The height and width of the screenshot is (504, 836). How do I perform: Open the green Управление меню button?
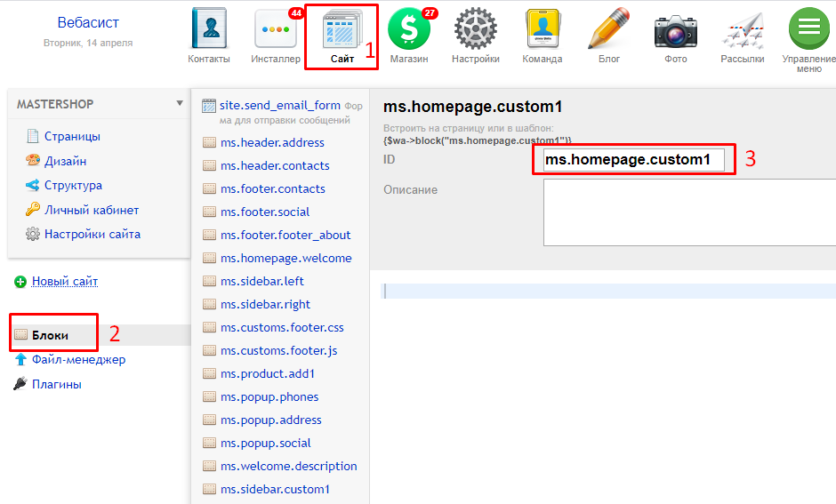click(x=809, y=28)
